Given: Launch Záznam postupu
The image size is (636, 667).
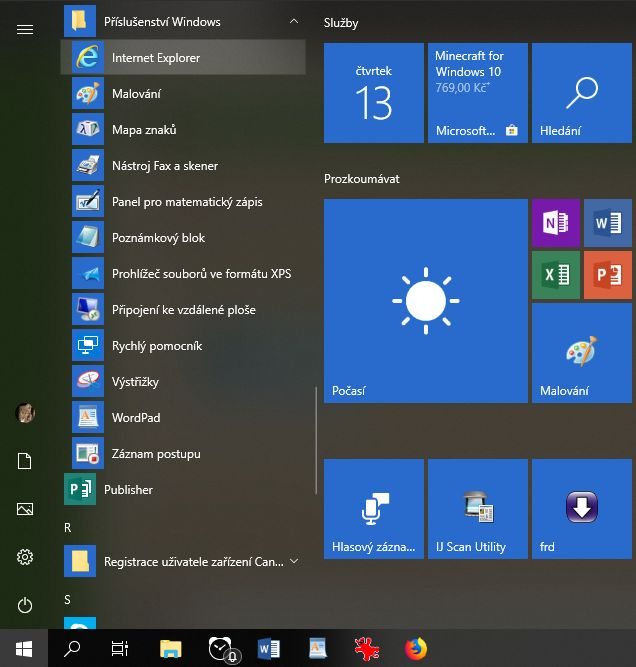Looking at the screenshot, I should 183,453.
